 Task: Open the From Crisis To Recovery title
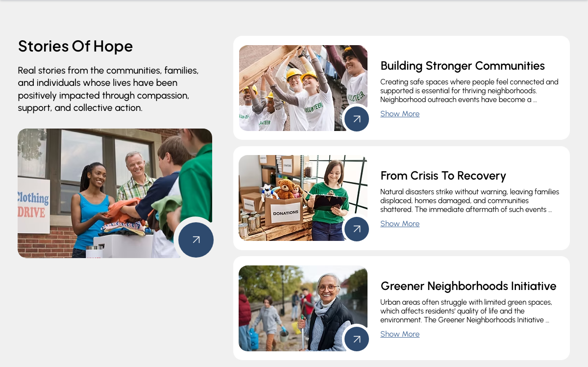click(x=443, y=176)
